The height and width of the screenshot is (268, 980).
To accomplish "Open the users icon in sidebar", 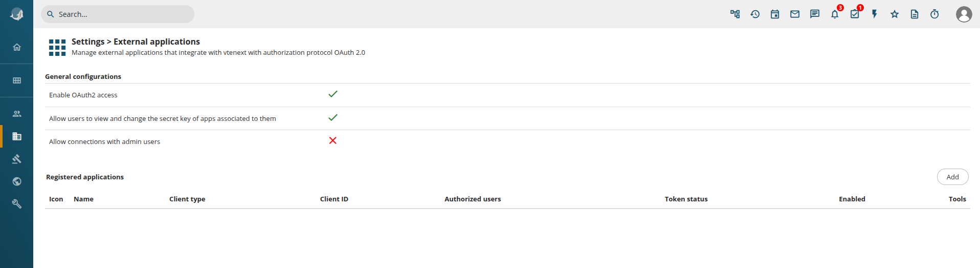I will (x=17, y=114).
